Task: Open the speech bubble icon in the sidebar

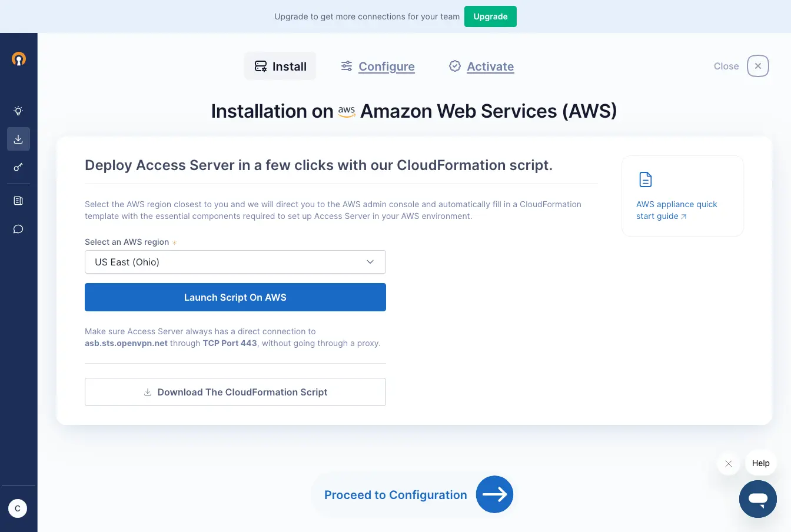Action: (18, 229)
